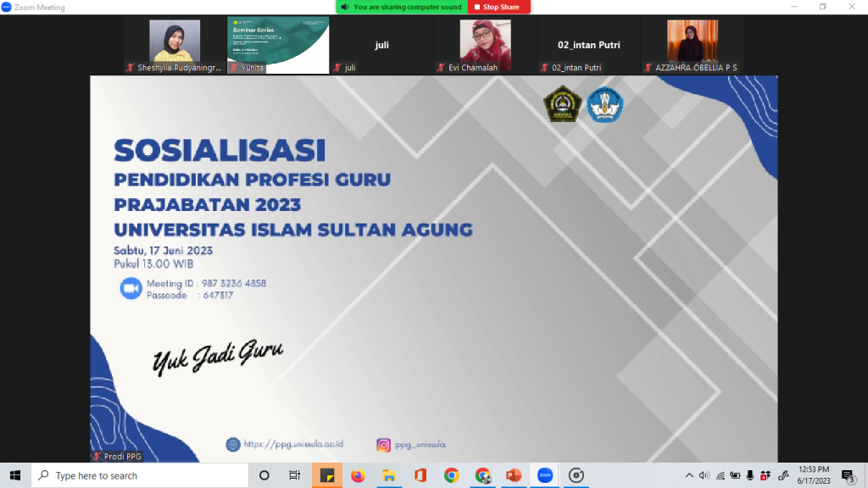The height and width of the screenshot is (488, 868).
Task: Click the juli participant tile
Action: [381, 45]
